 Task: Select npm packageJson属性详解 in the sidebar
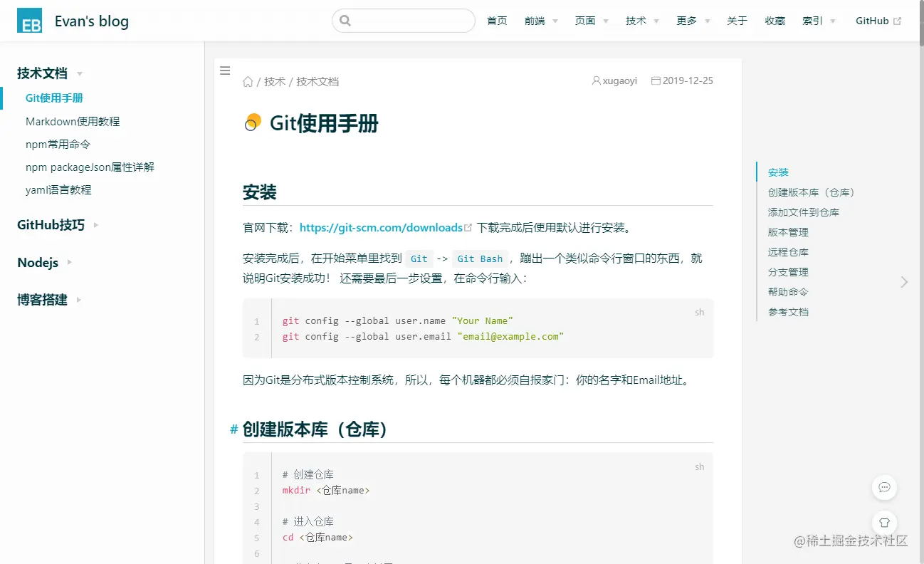pyautogui.click(x=90, y=167)
